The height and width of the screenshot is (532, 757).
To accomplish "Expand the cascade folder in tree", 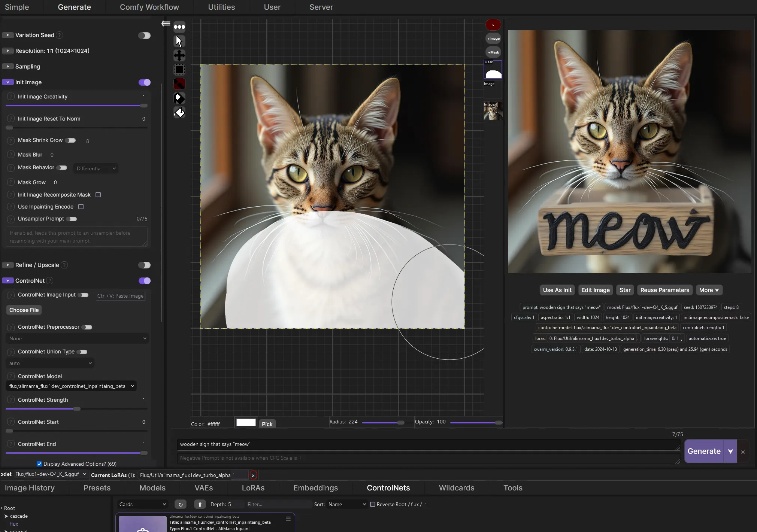I will (6, 516).
